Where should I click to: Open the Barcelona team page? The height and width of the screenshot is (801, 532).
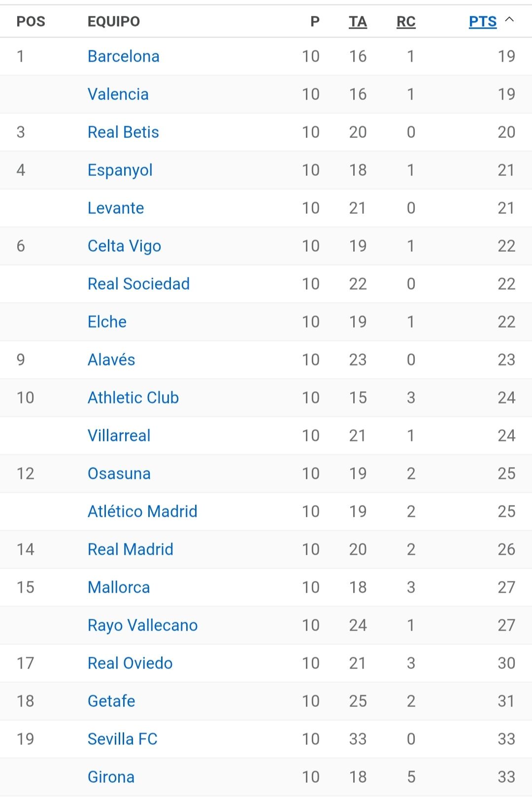(x=123, y=56)
